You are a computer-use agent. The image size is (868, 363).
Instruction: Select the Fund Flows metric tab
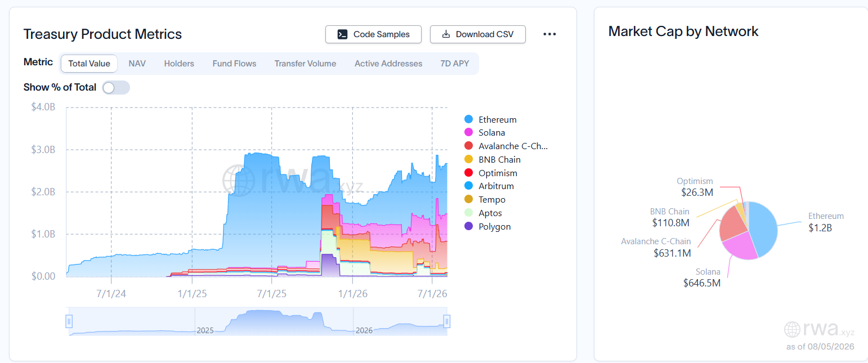(x=234, y=64)
